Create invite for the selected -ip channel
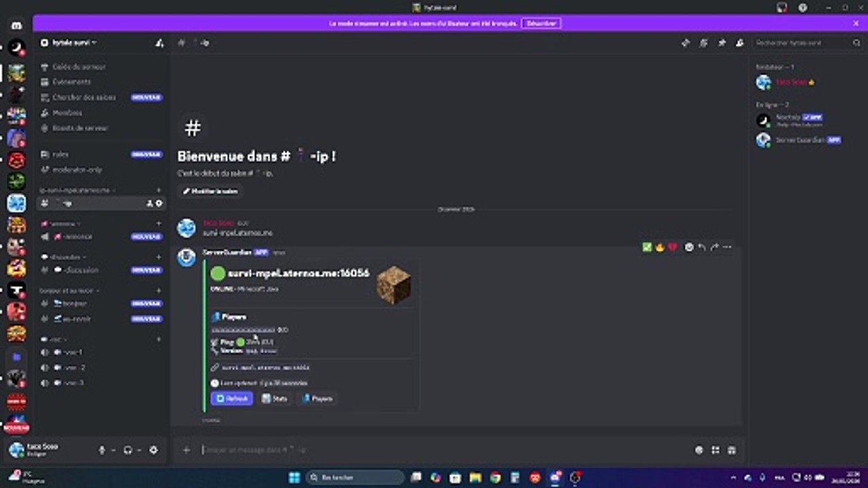 pyautogui.click(x=150, y=203)
